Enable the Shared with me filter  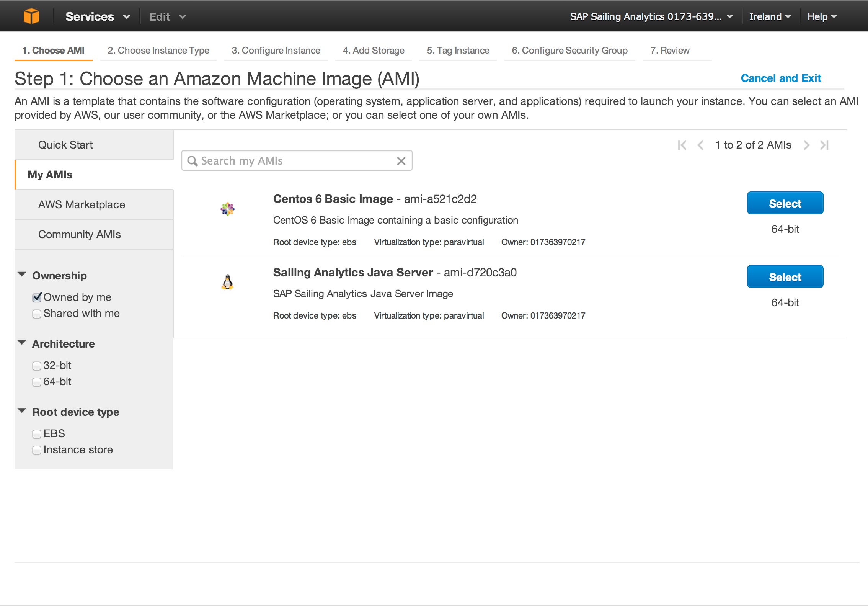pos(37,314)
